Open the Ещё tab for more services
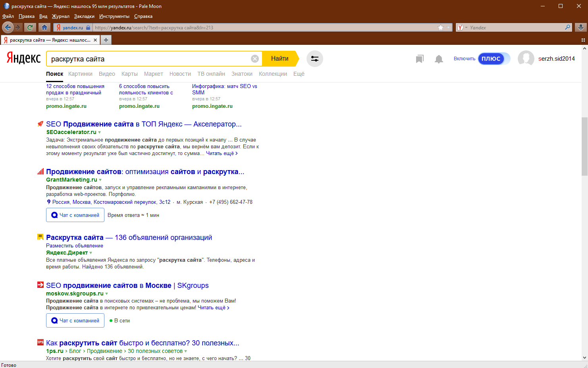 click(x=299, y=74)
